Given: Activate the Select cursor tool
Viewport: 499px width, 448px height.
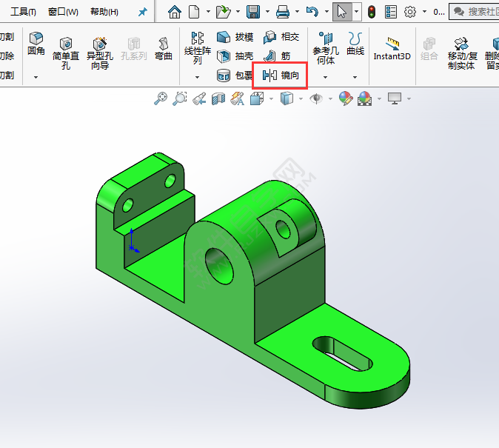Looking at the screenshot, I should (x=342, y=12).
